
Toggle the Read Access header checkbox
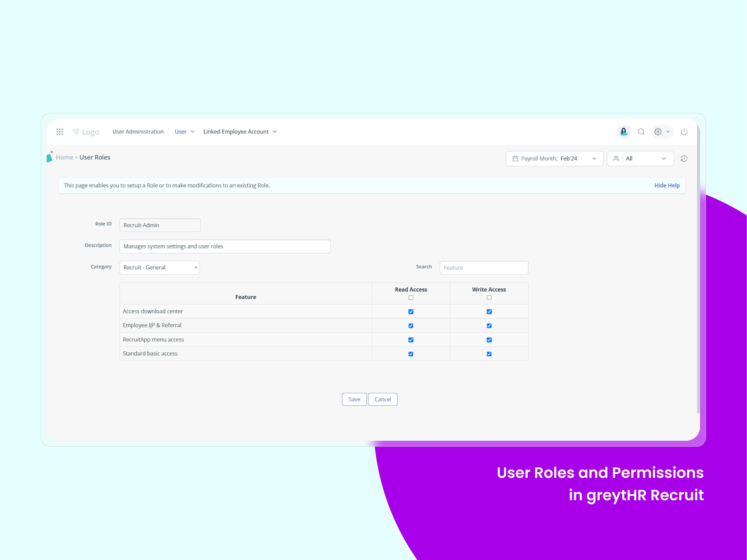click(x=411, y=297)
